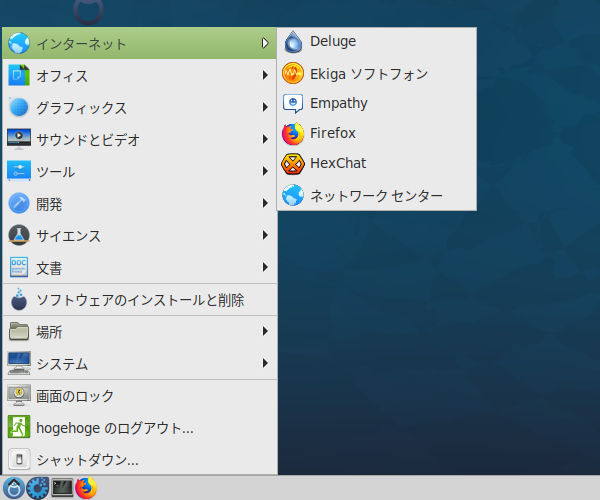Image resolution: width=600 pixels, height=500 pixels.
Task: Expand the 開発 submenu arrow
Action: click(265, 203)
